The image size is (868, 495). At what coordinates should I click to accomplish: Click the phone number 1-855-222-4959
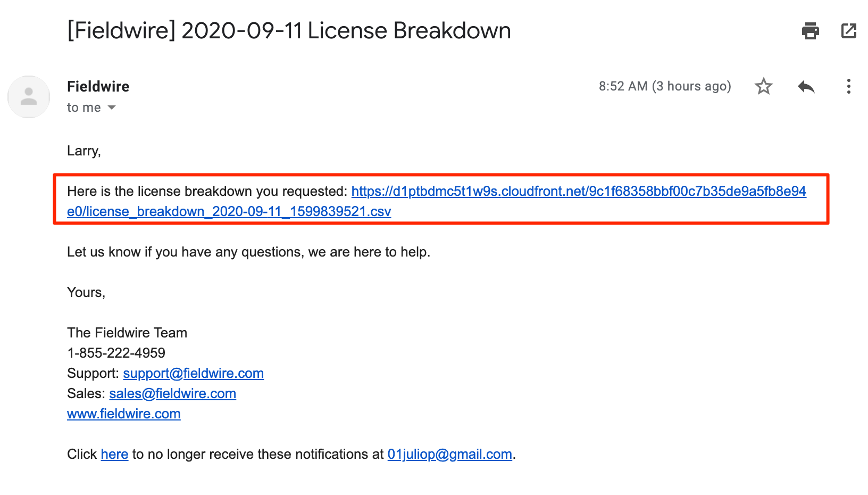pyautogui.click(x=116, y=353)
